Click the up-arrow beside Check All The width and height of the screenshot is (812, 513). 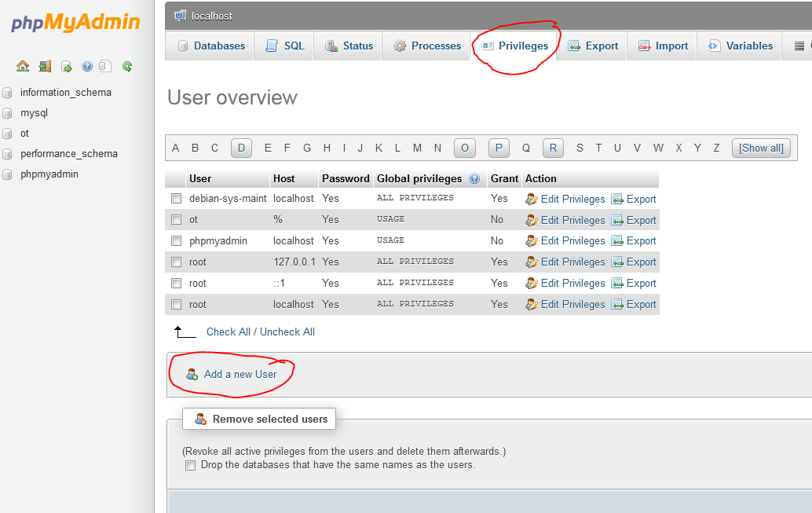point(185,332)
